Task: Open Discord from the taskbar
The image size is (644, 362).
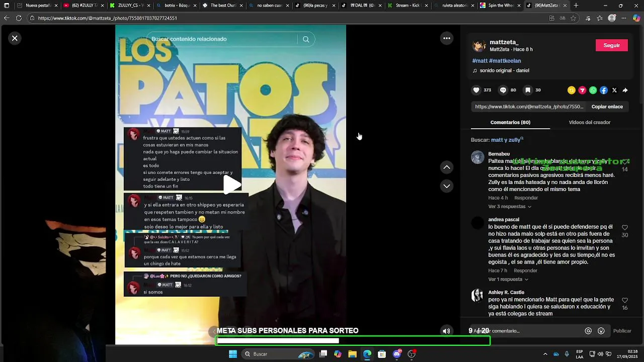Action: pyautogui.click(x=397, y=354)
